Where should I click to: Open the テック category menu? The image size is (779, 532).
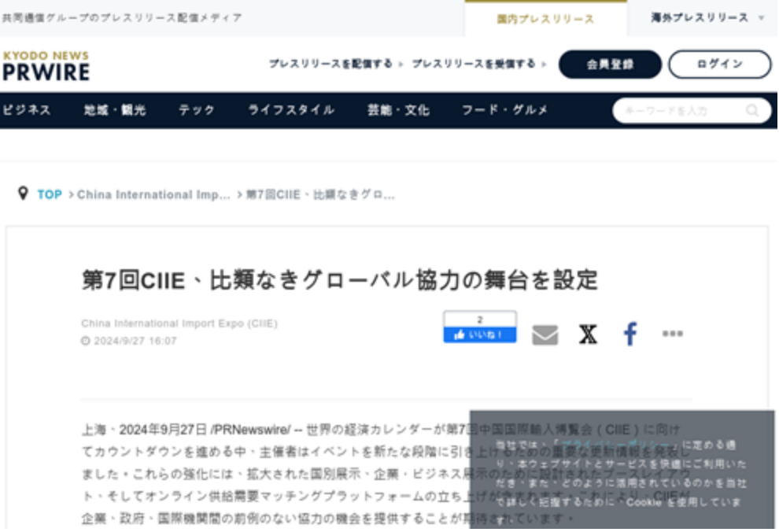click(x=197, y=109)
